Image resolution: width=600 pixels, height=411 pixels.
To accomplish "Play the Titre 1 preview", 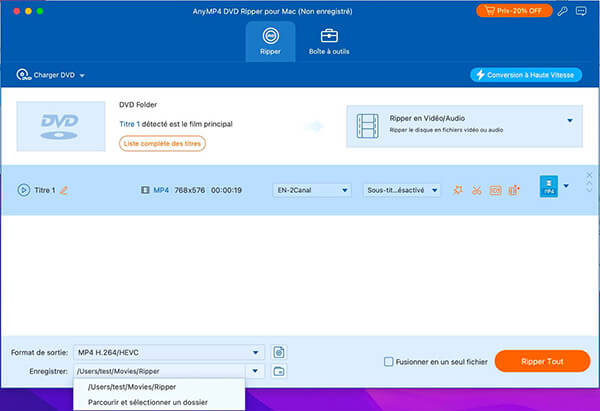I will [x=23, y=190].
